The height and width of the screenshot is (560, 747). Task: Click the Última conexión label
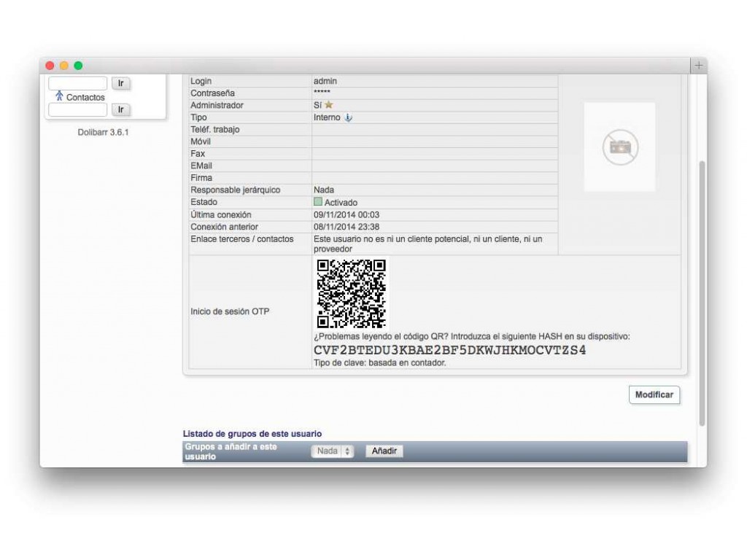(x=220, y=215)
